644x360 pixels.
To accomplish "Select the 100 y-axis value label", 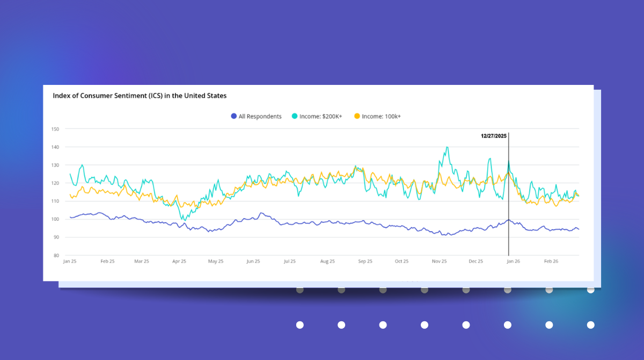I will [55, 219].
